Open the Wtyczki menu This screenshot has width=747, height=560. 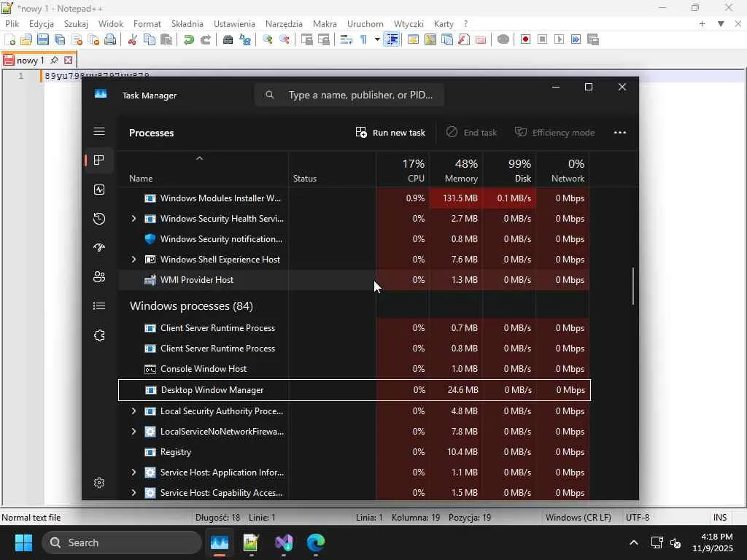pyautogui.click(x=409, y=24)
